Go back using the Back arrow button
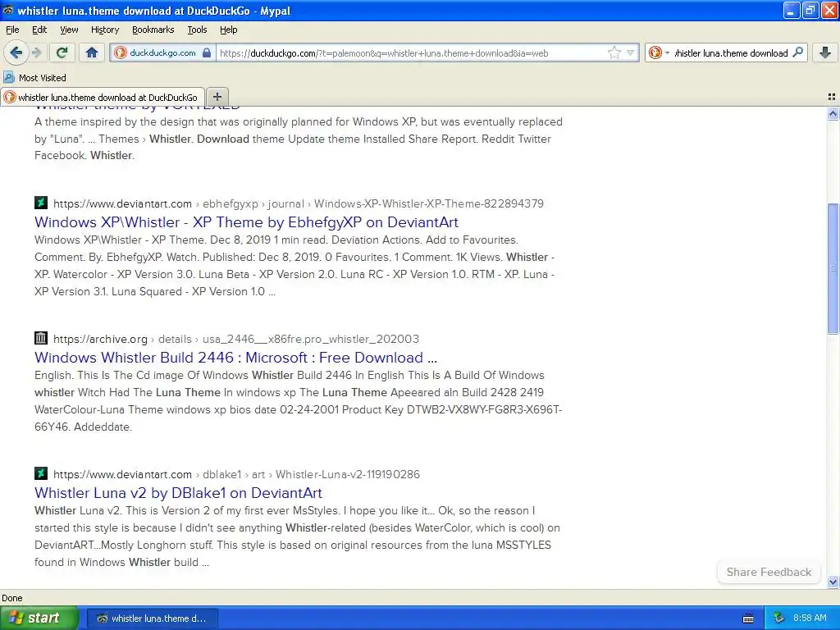The height and width of the screenshot is (630, 840). tap(16, 52)
